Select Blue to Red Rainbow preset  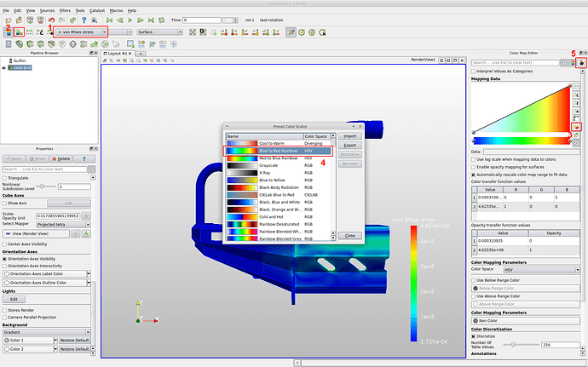click(278, 151)
